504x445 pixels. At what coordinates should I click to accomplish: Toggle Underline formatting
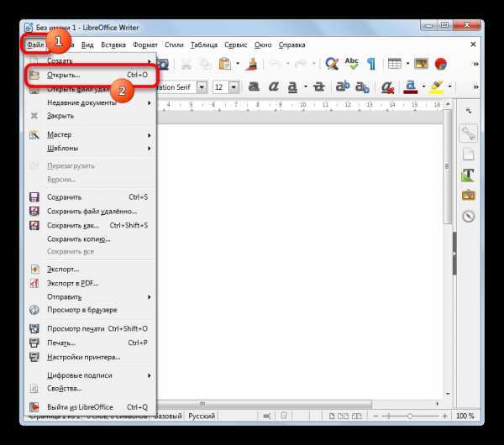292,86
